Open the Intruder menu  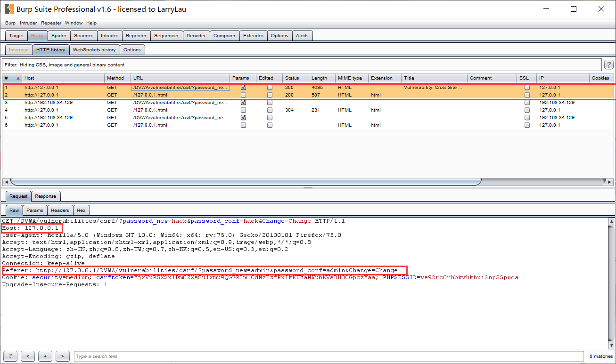pyautogui.click(x=28, y=23)
